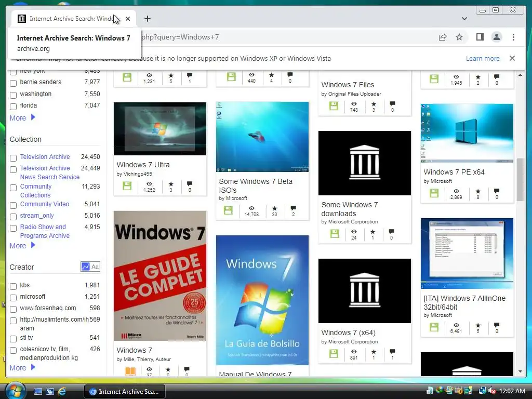This screenshot has width=532, height=399.
Task: Click reviews icon on Windows 7 (x64) card
Action: 392,351
